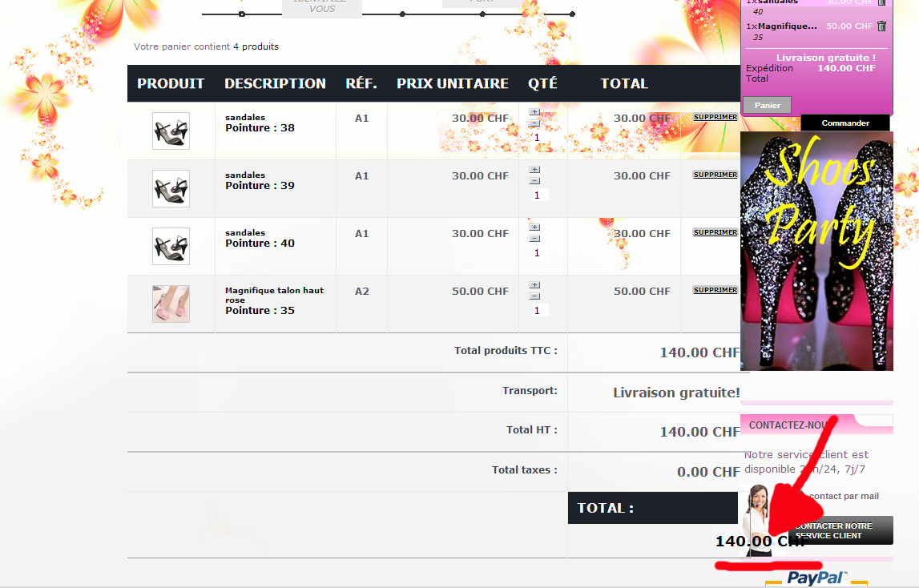Decrease quantity for sandales Pointure 40
The image size is (919, 588).
[534, 238]
